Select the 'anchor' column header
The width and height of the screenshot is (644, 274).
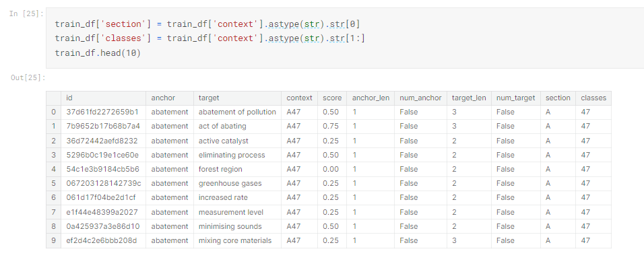[x=162, y=98]
